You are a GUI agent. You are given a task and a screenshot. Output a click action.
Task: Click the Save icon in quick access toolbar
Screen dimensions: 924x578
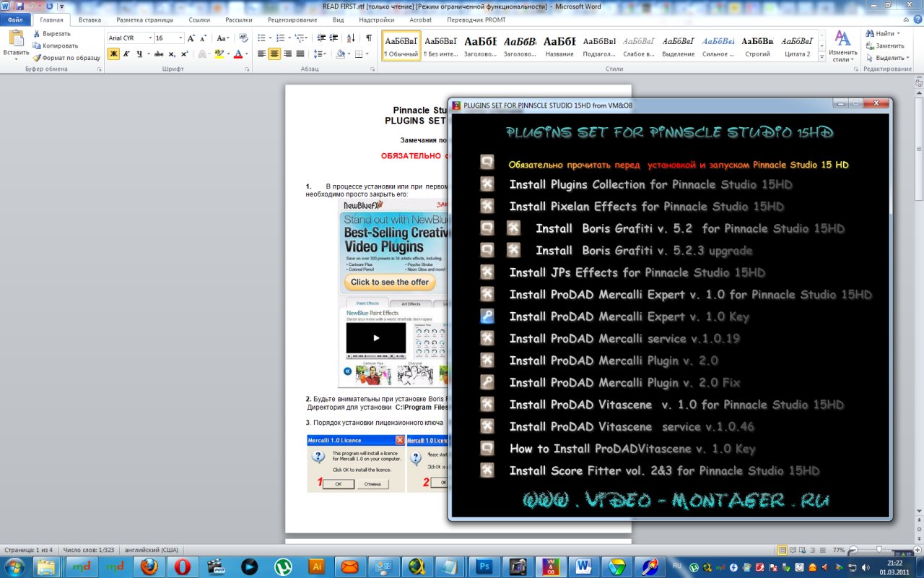(x=18, y=6)
